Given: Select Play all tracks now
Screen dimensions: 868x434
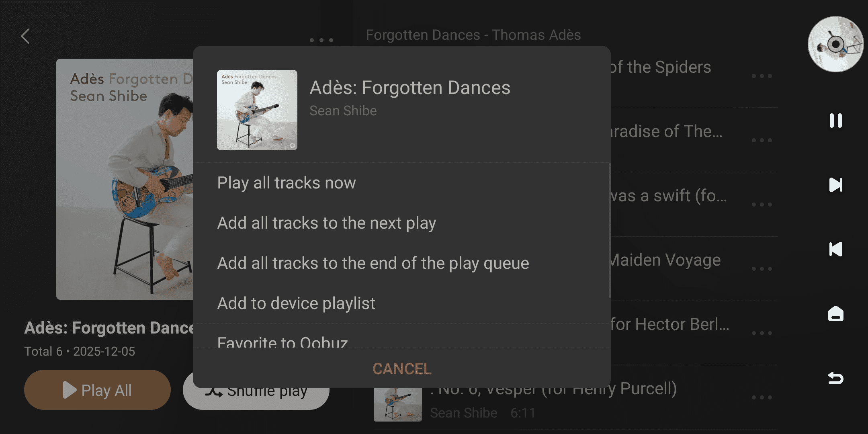Looking at the screenshot, I should pos(287,183).
